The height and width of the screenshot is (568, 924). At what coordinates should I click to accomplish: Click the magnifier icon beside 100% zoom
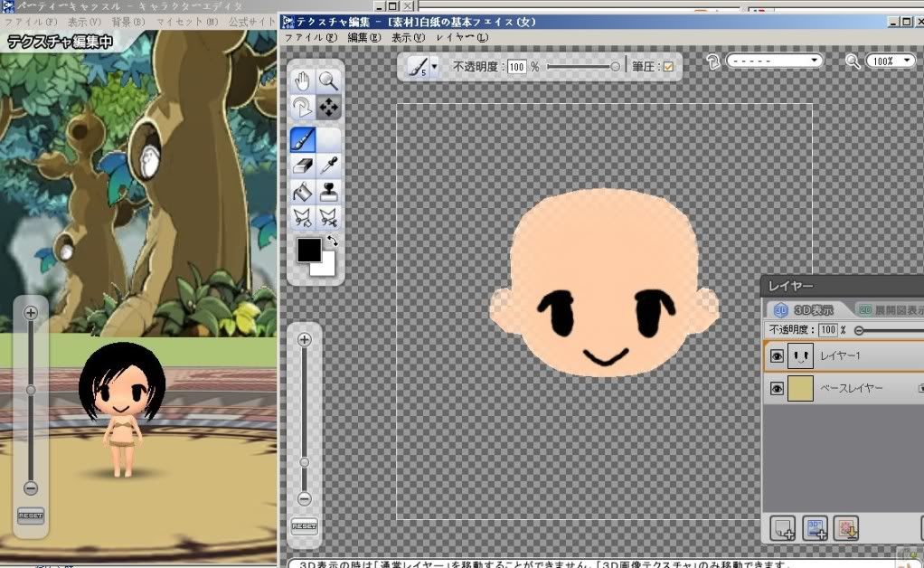(x=852, y=62)
